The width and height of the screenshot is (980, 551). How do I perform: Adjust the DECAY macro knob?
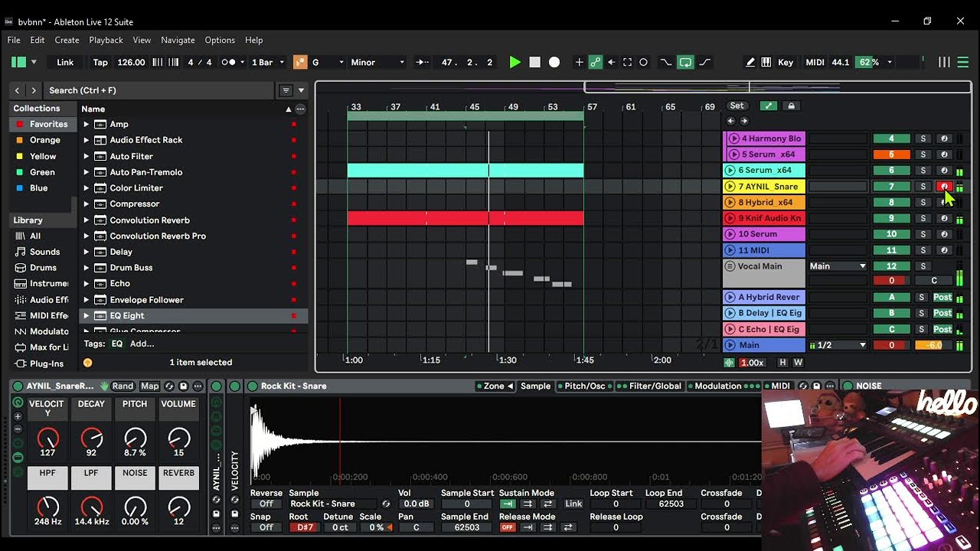[91, 439]
